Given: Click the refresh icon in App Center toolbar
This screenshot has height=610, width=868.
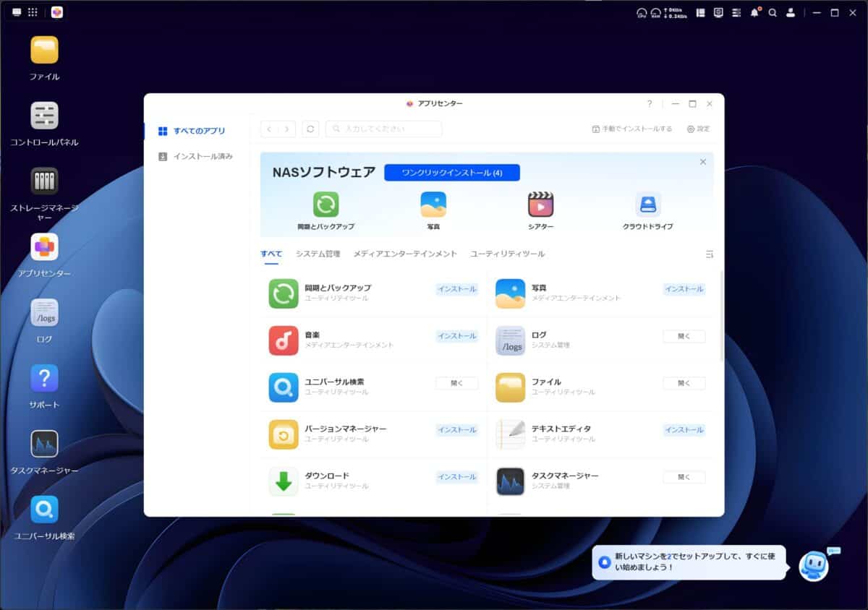Looking at the screenshot, I should click(x=310, y=129).
